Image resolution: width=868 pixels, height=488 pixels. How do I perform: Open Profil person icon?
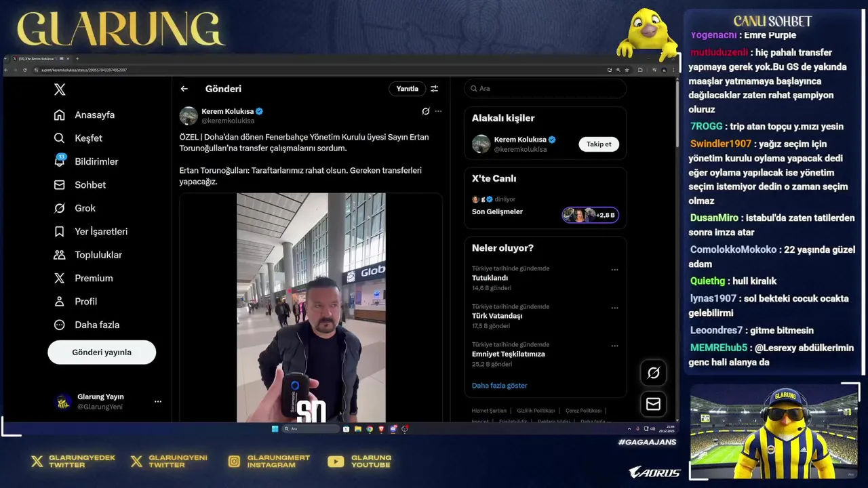pyautogui.click(x=60, y=302)
